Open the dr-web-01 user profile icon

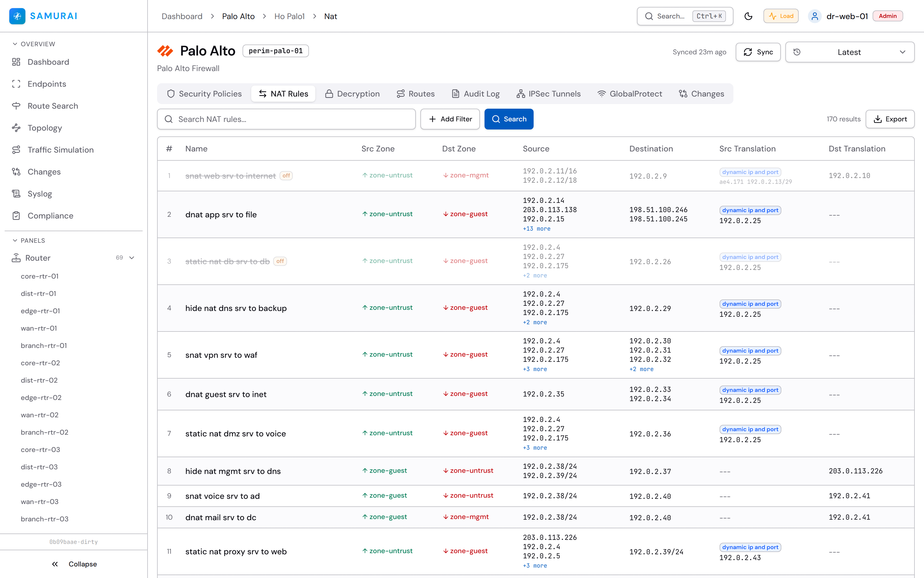pyautogui.click(x=815, y=16)
